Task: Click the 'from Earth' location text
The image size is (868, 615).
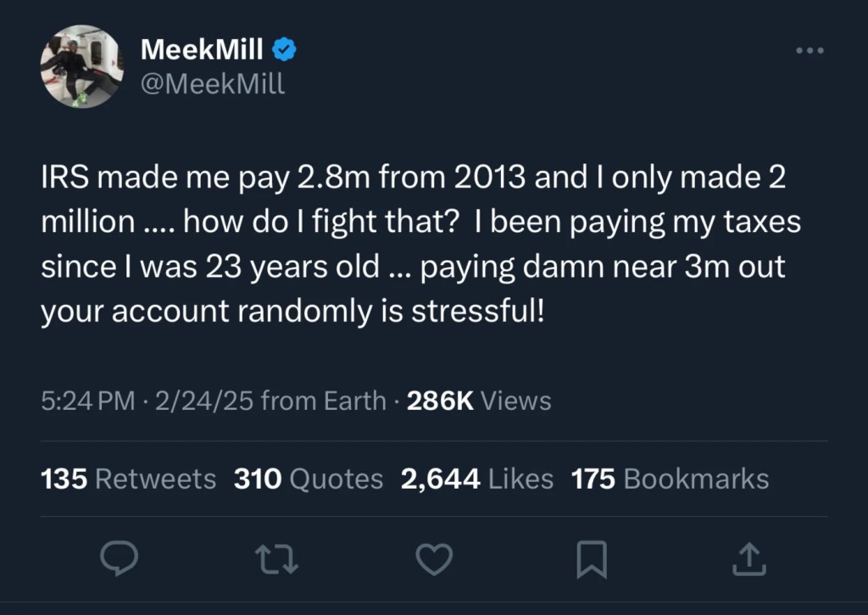Action: (324, 401)
